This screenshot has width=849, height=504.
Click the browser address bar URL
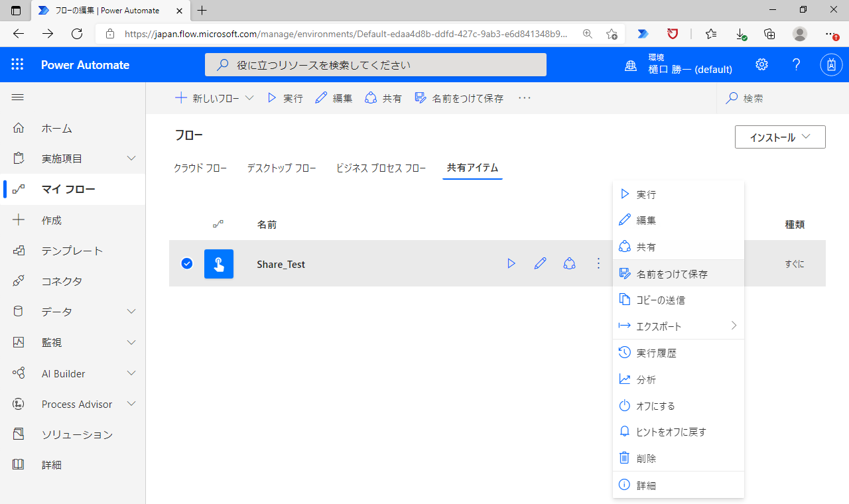click(x=346, y=34)
